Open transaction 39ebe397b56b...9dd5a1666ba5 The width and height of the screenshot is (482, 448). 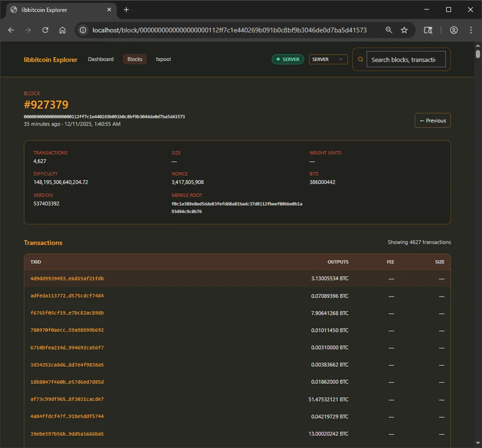pos(67,434)
